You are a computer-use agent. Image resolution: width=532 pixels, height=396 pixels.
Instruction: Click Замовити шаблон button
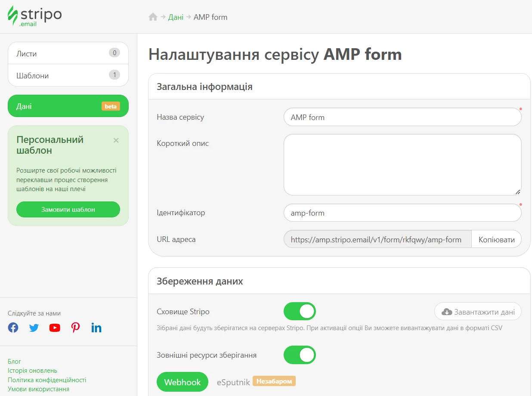pyautogui.click(x=68, y=210)
